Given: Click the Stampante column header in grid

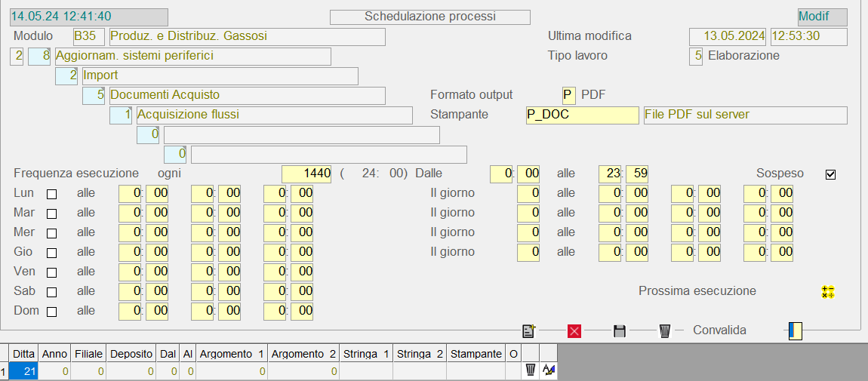Looking at the screenshot, I should point(476,353).
